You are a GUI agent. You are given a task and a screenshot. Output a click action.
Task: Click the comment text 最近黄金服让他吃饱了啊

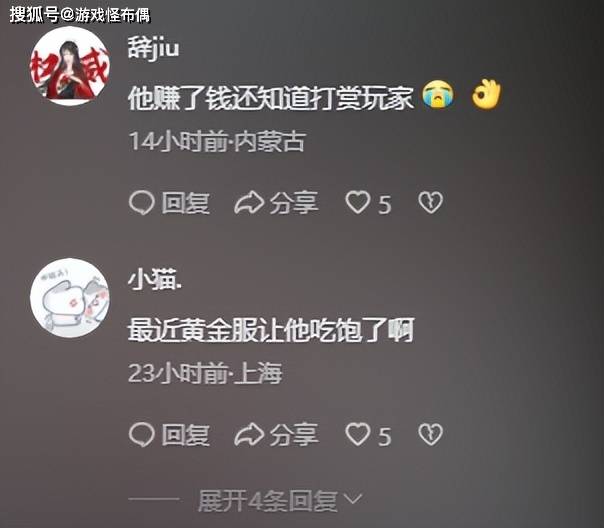tap(271, 330)
